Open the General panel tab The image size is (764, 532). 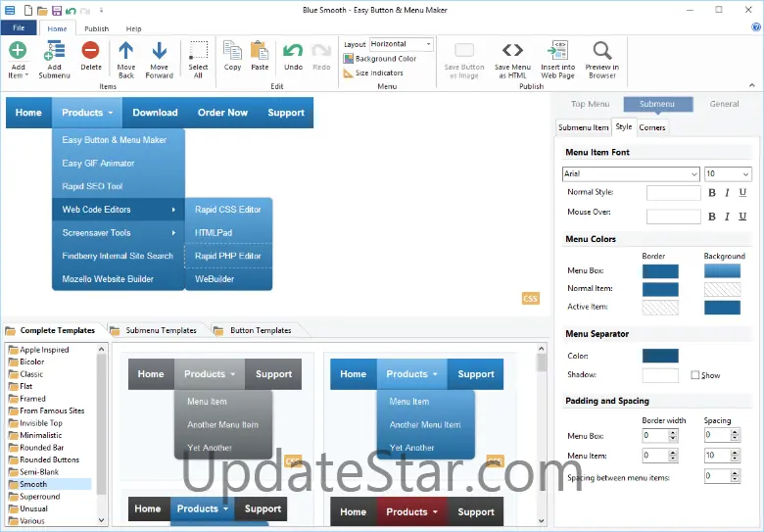pyautogui.click(x=724, y=104)
